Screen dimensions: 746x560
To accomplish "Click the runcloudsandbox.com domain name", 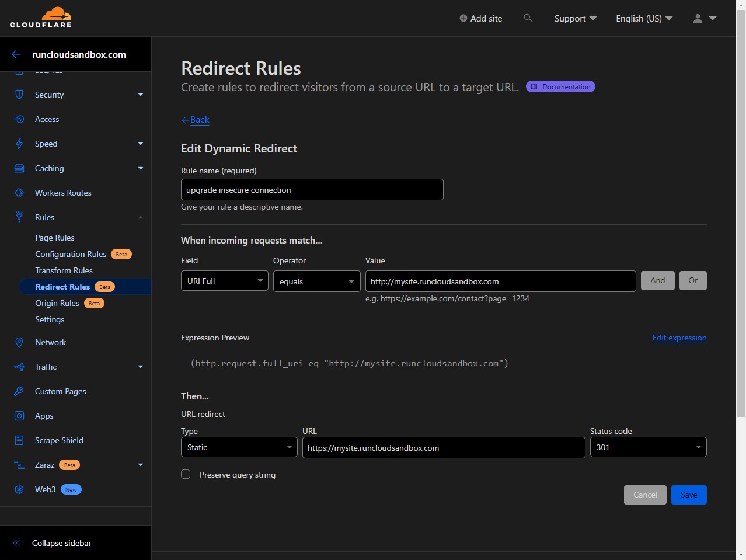I will [79, 54].
